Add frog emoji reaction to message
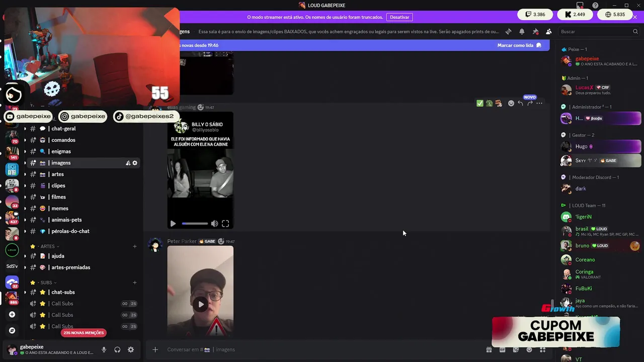The height and width of the screenshot is (362, 644). click(x=489, y=103)
